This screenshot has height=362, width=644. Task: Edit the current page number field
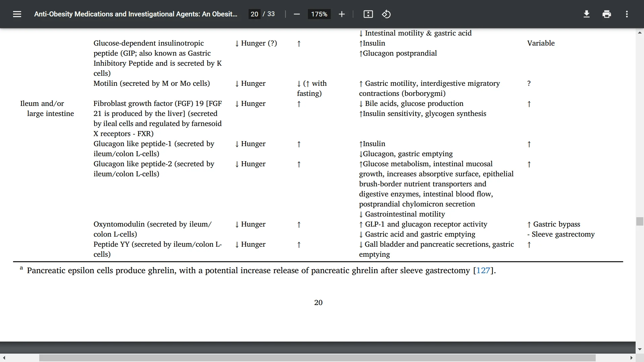coord(254,14)
